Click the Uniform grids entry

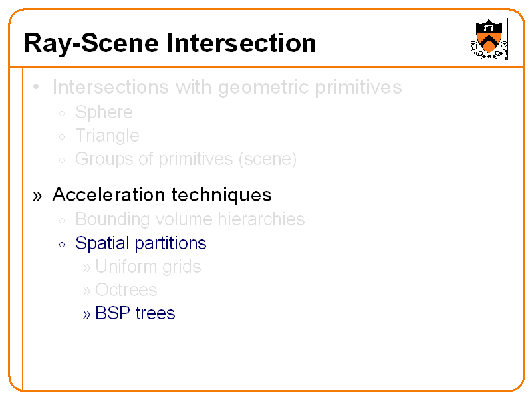coord(148,267)
